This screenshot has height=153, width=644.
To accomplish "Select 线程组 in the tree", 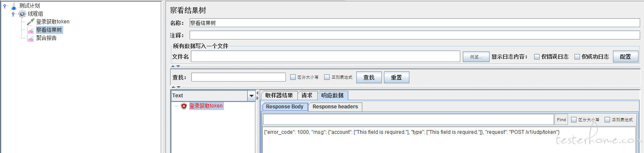I will 36,14.
